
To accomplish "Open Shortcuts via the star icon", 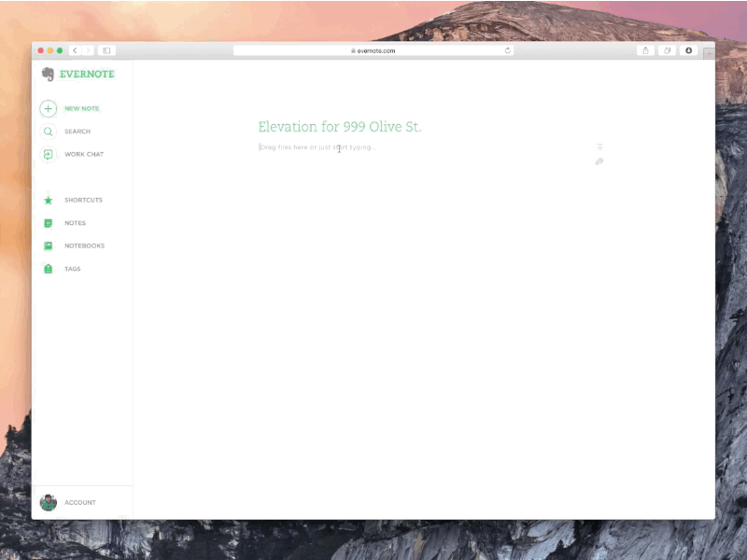I will [x=48, y=199].
